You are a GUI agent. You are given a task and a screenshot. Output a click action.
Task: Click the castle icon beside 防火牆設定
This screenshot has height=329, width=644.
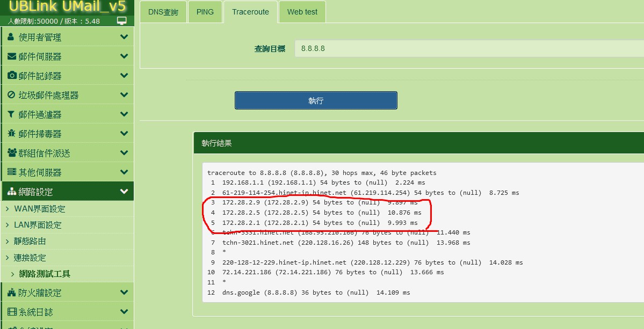[x=12, y=293]
